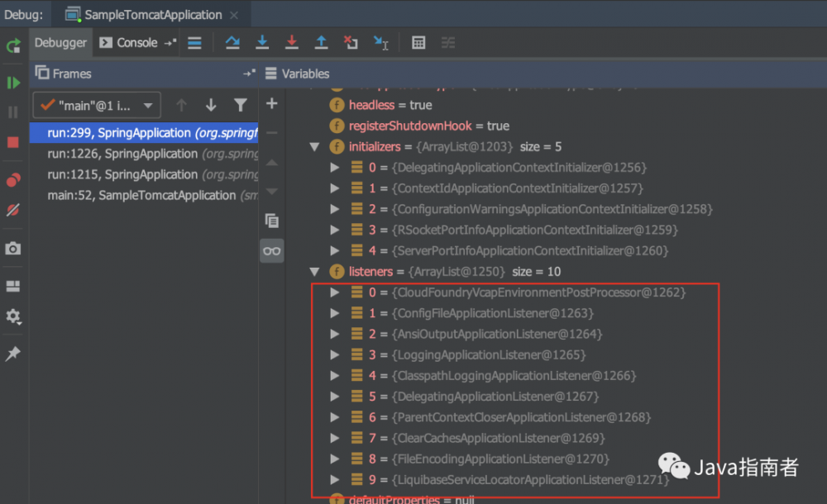Open the View Breakpoints icon
The width and height of the screenshot is (827, 504).
tap(13, 179)
